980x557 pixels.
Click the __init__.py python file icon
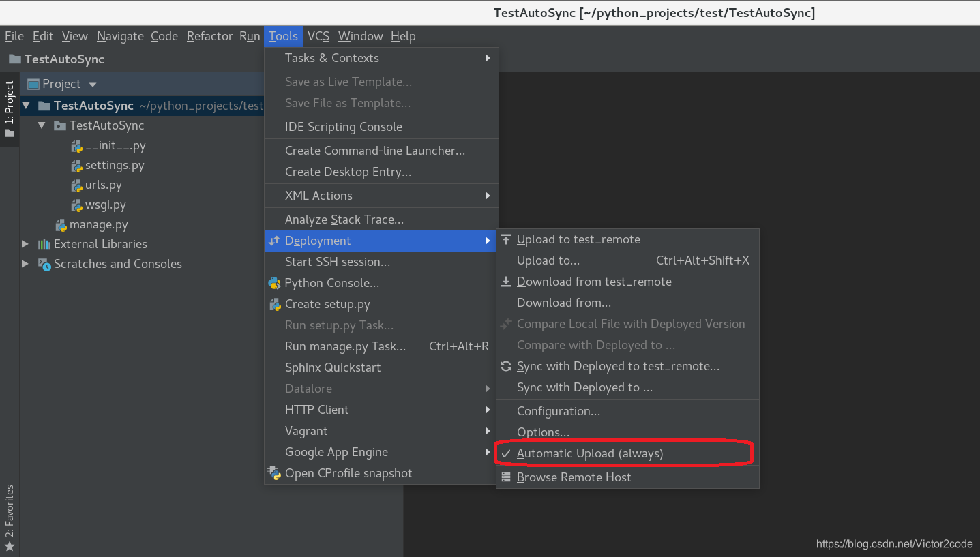[x=77, y=146]
